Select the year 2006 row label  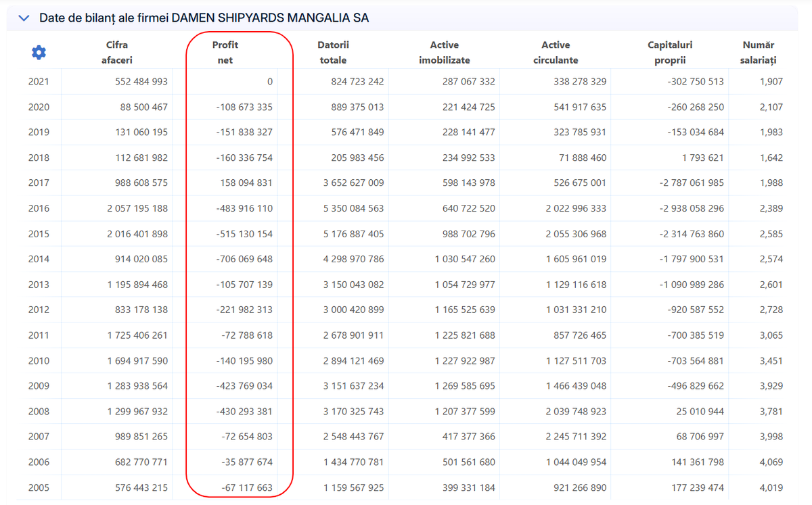coord(39,462)
